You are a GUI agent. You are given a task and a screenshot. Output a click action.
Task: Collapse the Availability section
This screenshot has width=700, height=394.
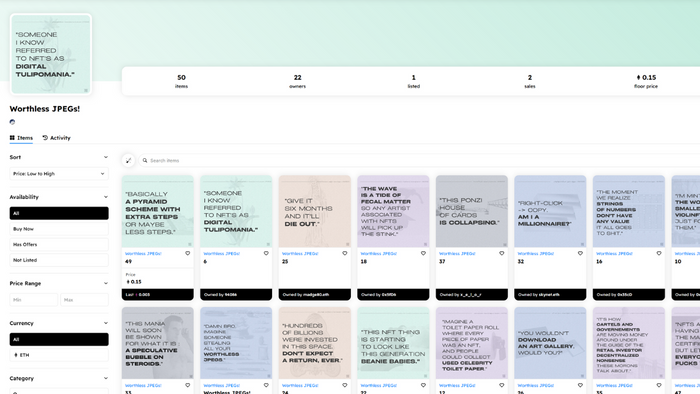click(x=106, y=197)
